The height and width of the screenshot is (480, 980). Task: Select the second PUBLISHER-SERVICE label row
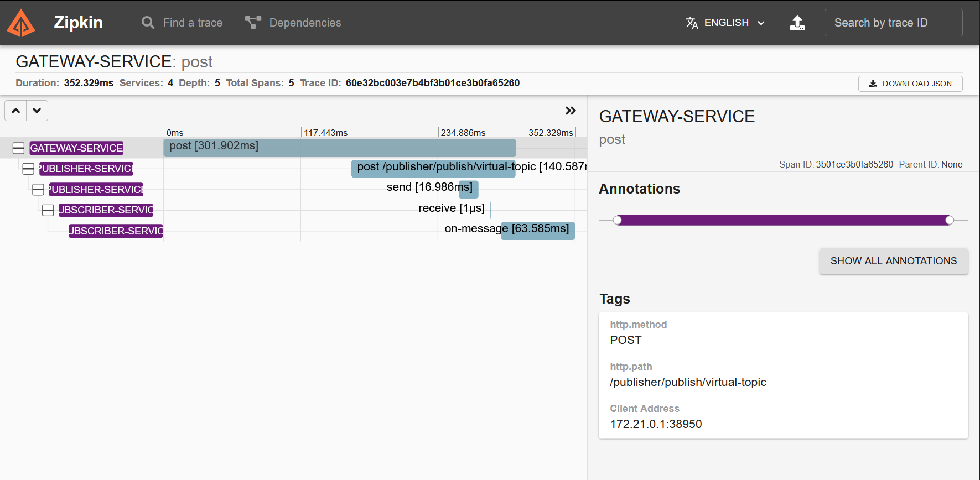96,190
